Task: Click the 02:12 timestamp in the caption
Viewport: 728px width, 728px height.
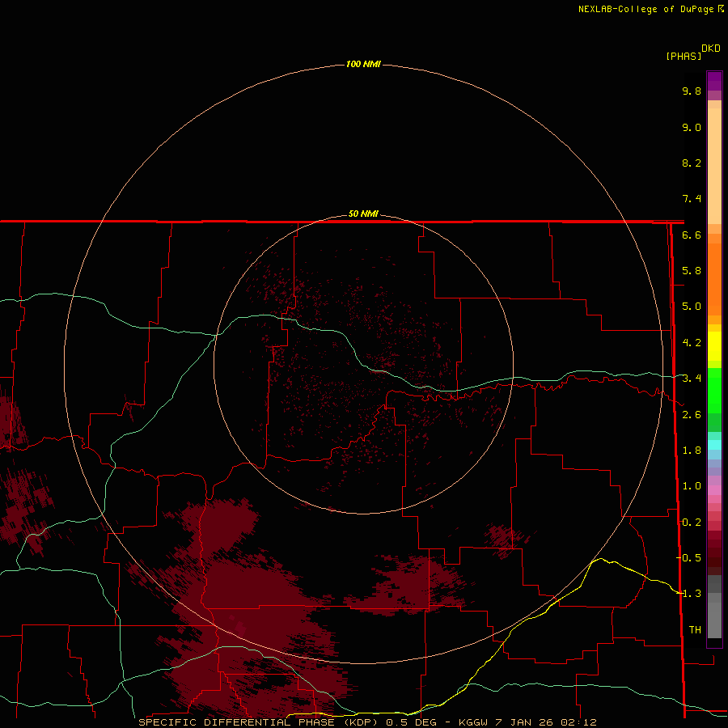Action: coord(578,722)
